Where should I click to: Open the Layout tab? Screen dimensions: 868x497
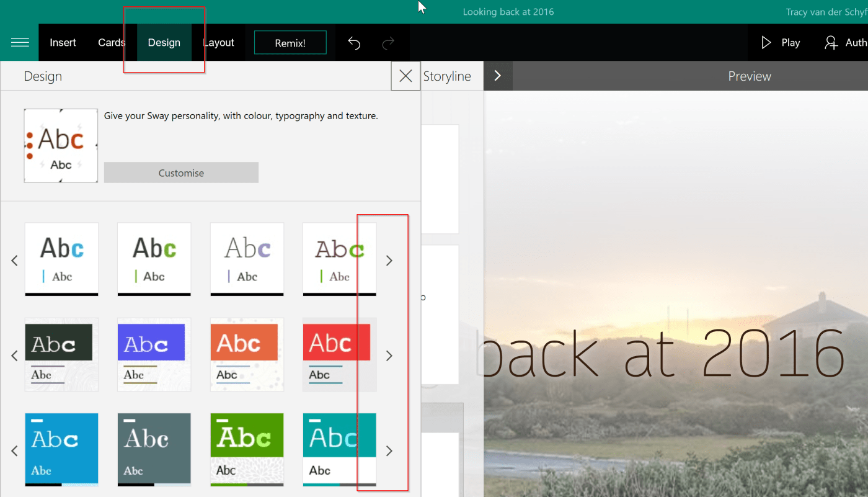tap(219, 43)
